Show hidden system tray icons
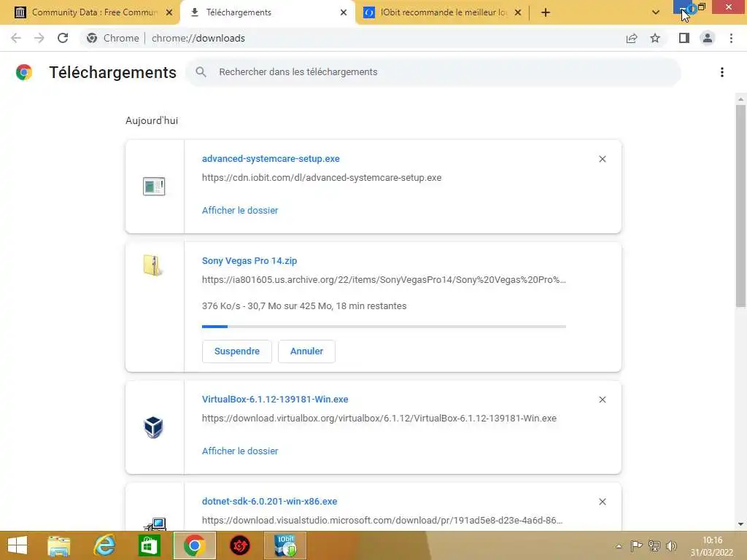 tap(619, 546)
